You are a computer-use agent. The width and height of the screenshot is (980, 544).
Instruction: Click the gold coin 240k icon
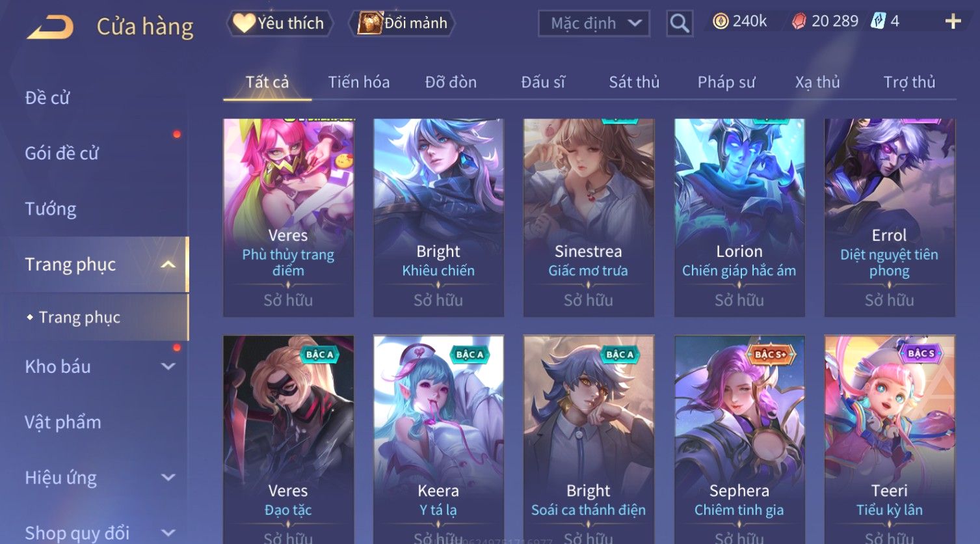[x=721, y=21]
